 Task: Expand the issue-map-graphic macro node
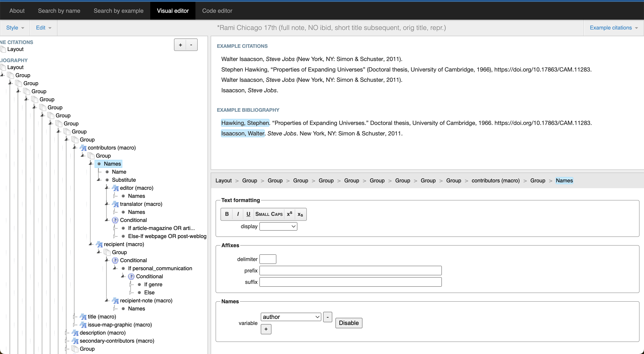click(74, 325)
